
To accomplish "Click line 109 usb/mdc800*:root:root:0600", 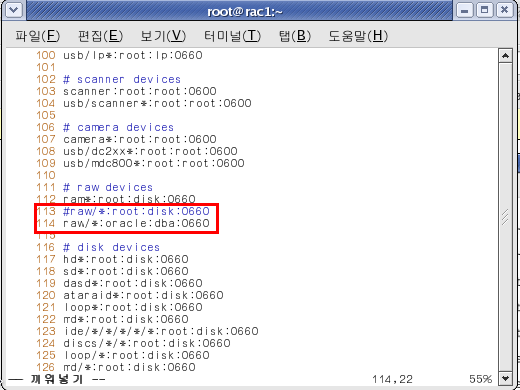I will pyautogui.click(x=154, y=163).
